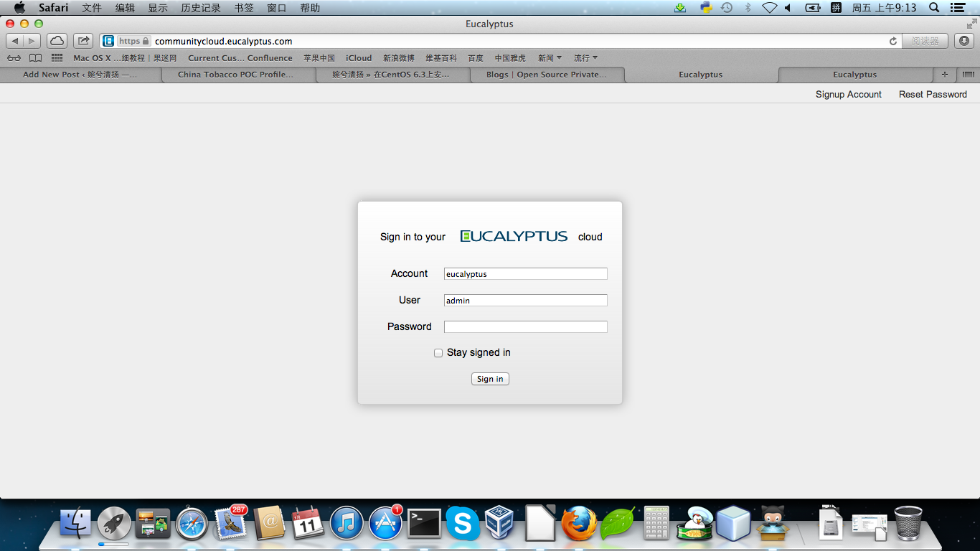Click the Python icon in menu bar

[x=706, y=8]
